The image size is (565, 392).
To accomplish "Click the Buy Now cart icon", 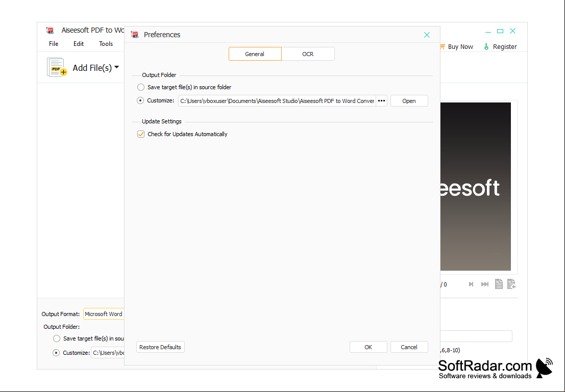I will click(443, 47).
